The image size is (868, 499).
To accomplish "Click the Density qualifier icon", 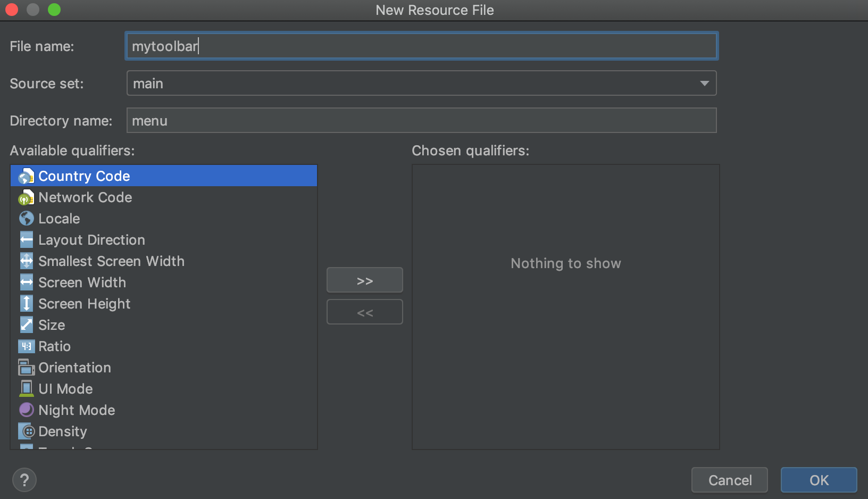I will point(26,431).
